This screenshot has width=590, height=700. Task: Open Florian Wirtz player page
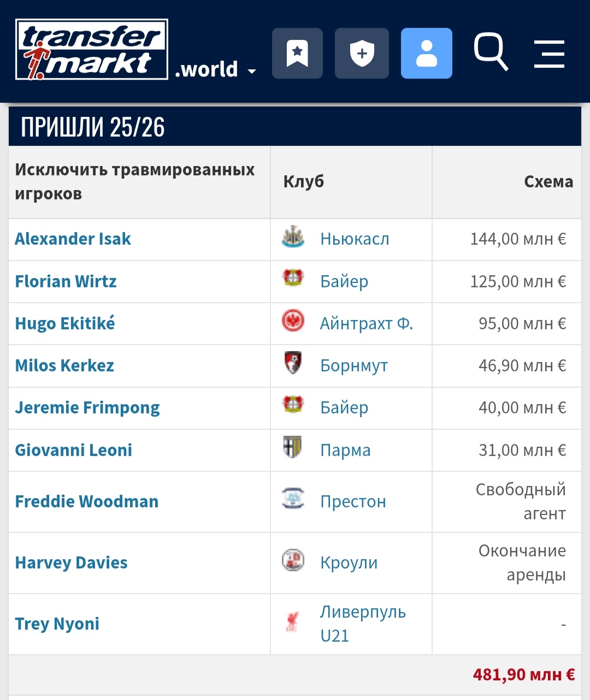pyautogui.click(x=66, y=282)
